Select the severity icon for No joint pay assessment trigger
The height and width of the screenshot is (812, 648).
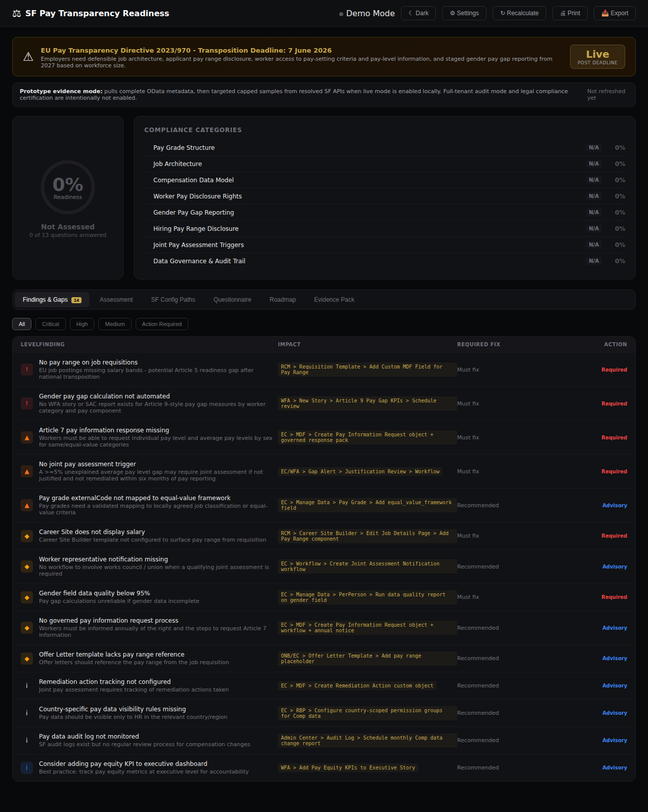tap(27, 471)
